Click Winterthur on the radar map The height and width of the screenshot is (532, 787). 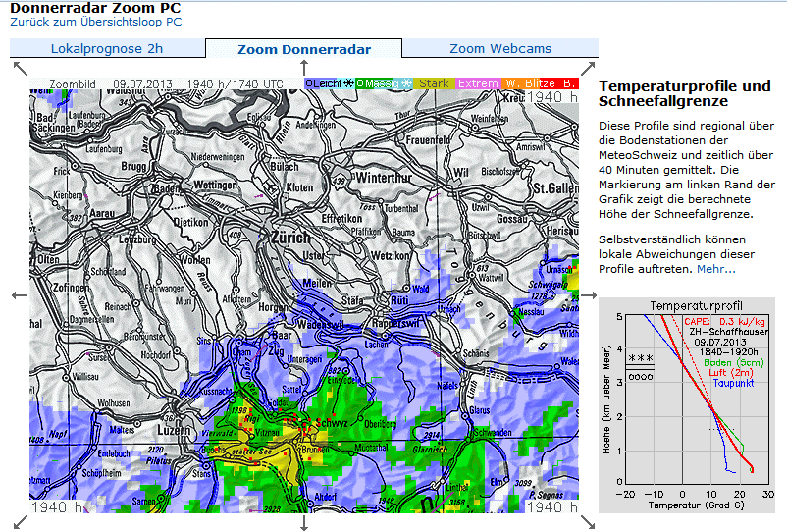point(384,178)
